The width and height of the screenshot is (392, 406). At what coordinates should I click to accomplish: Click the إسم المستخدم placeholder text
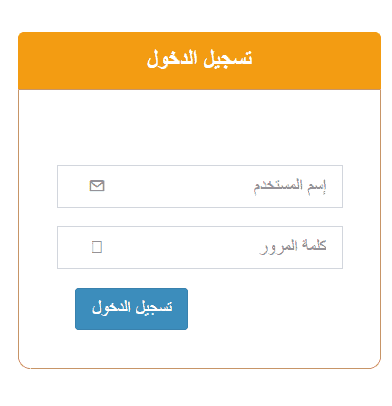(x=290, y=186)
